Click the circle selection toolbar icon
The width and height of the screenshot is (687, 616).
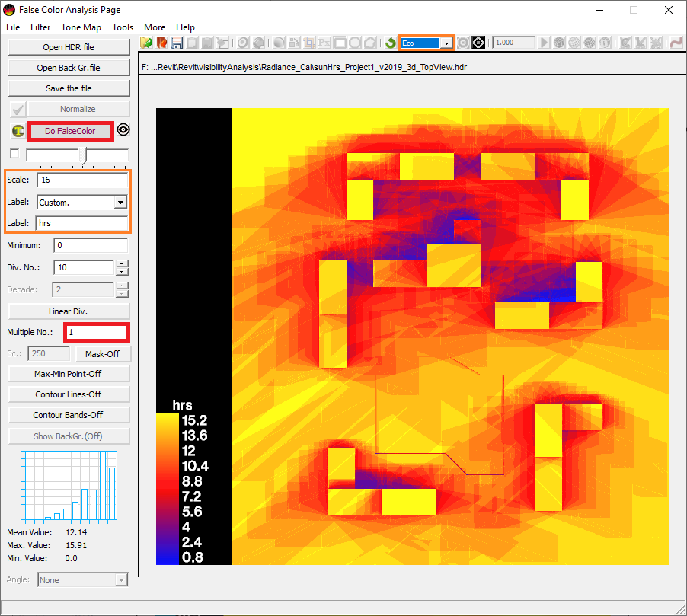coord(355,43)
